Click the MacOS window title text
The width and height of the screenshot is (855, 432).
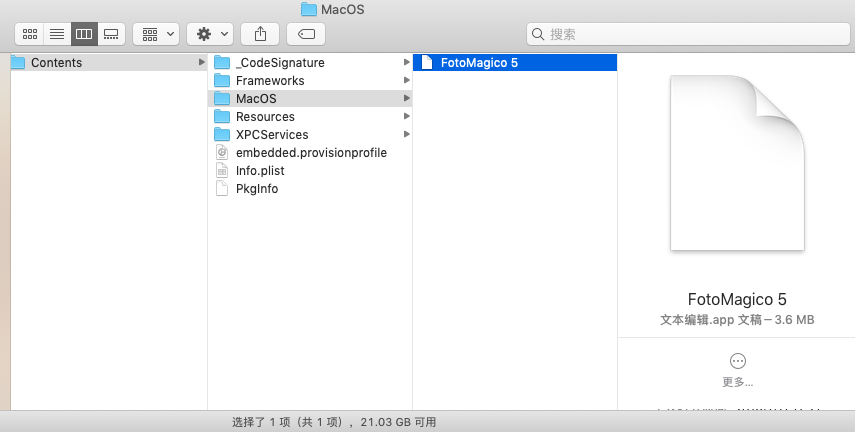coord(342,9)
